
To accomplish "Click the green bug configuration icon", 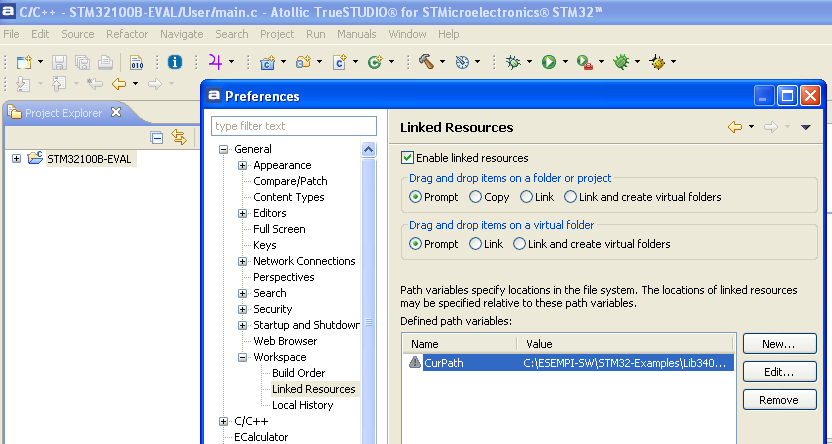I will (x=621, y=62).
